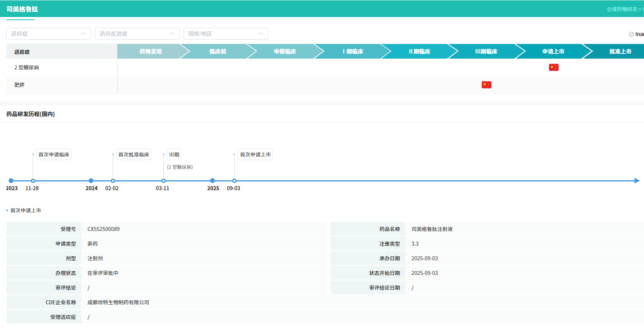
Task: Open the 适应症 dropdown
Action: pos(48,34)
